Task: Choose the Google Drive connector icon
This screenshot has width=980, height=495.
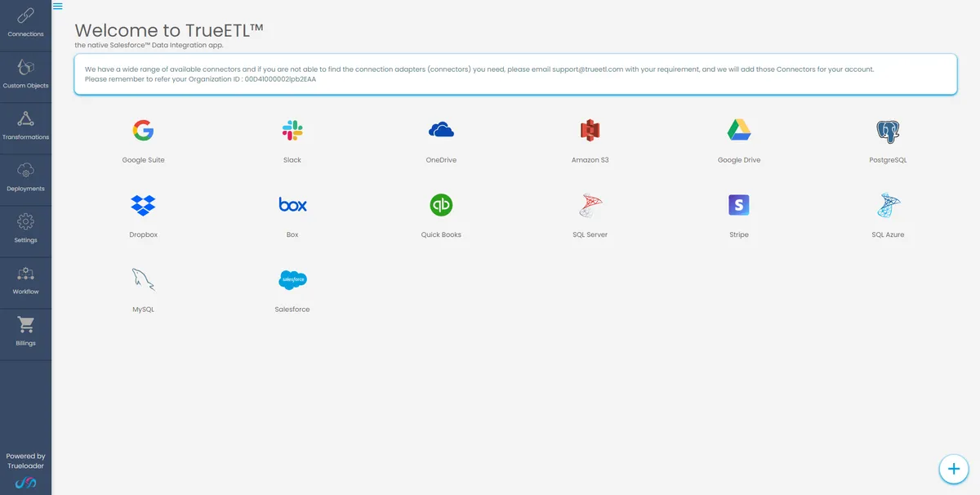Action: point(739,130)
